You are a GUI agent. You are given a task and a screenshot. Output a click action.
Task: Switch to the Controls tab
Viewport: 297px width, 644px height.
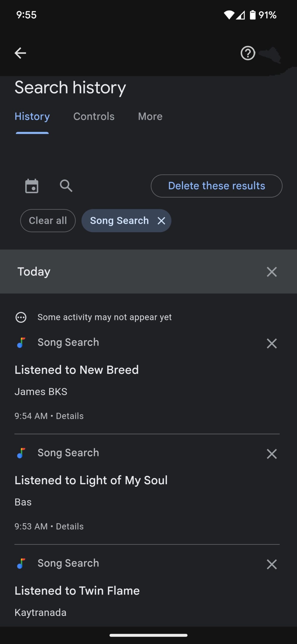[94, 116]
